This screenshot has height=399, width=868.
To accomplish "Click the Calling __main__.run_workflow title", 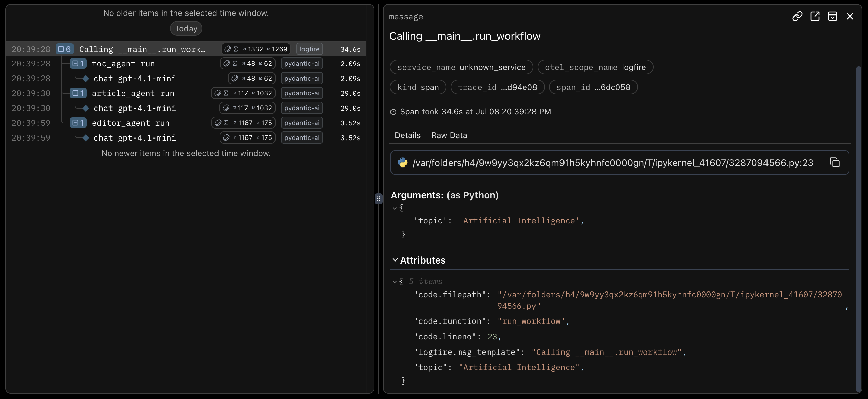I will click(x=465, y=36).
